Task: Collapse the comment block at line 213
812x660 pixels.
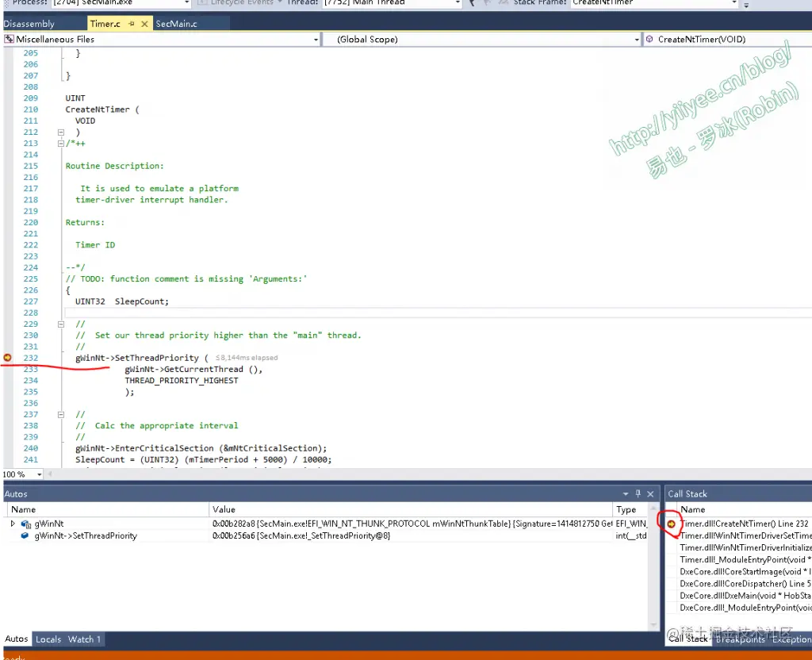Action: click(x=60, y=144)
